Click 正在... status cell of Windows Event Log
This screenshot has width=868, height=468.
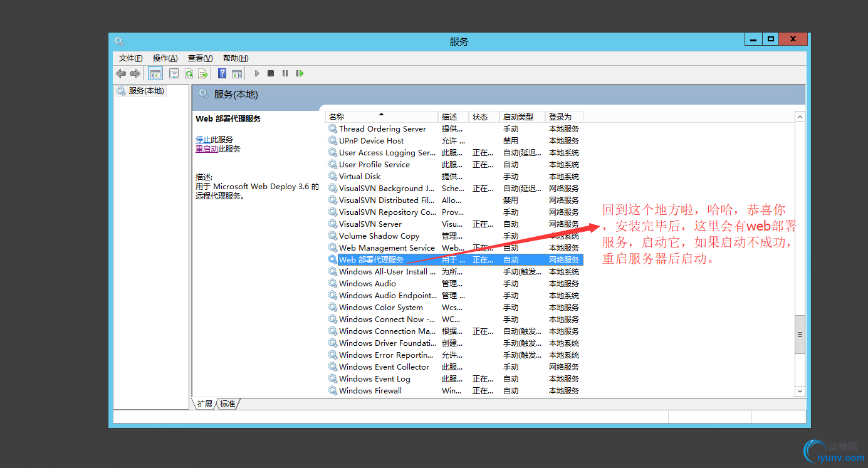[483, 378]
